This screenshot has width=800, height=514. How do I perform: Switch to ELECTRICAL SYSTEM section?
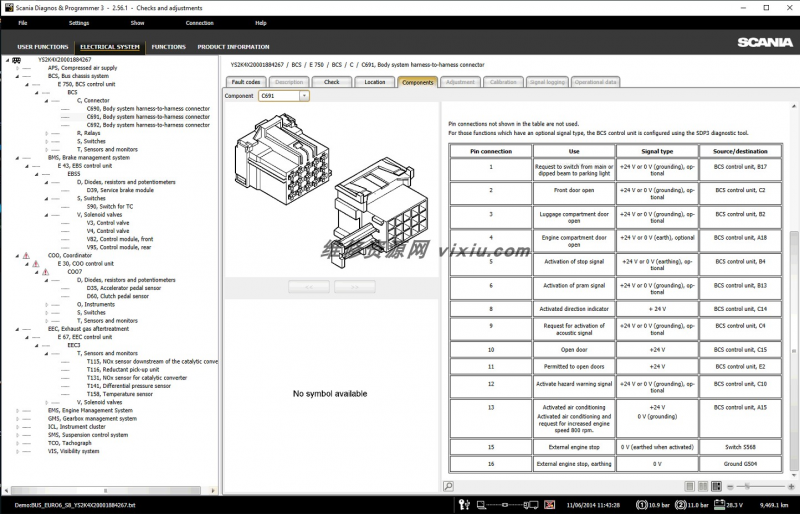(110, 47)
